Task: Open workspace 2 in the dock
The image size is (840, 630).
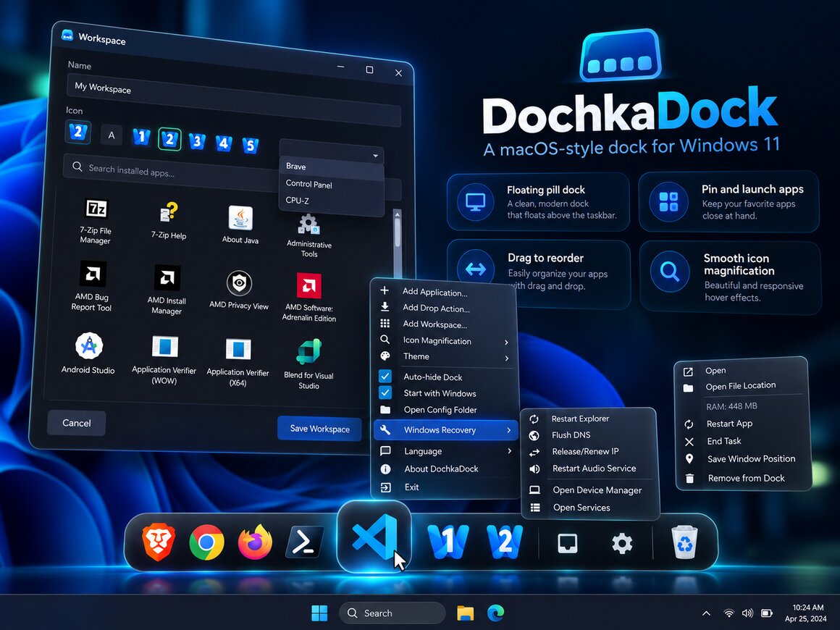Action: click(x=505, y=542)
